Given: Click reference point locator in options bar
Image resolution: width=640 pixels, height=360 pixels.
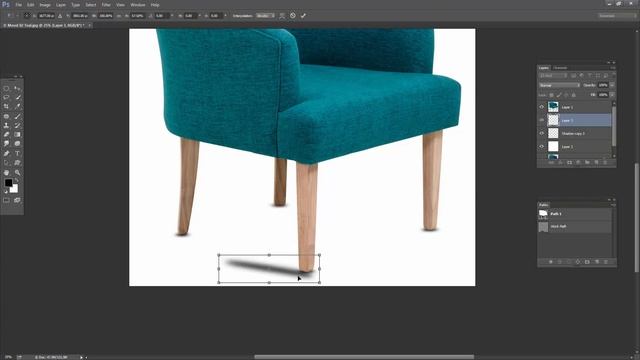Looking at the screenshot, I should pyautogui.click(x=27, y=16).
